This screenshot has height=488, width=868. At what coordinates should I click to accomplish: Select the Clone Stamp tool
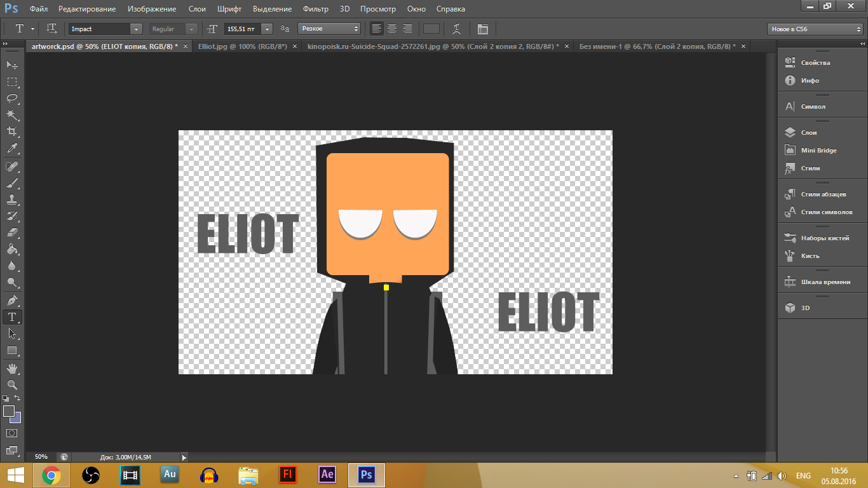12,200
